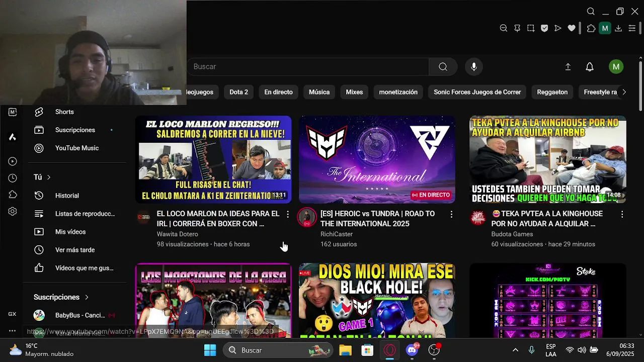Open options for TEKA PVTEA video
The width and height of the screenshot is (644, 362).
(622, 214)
